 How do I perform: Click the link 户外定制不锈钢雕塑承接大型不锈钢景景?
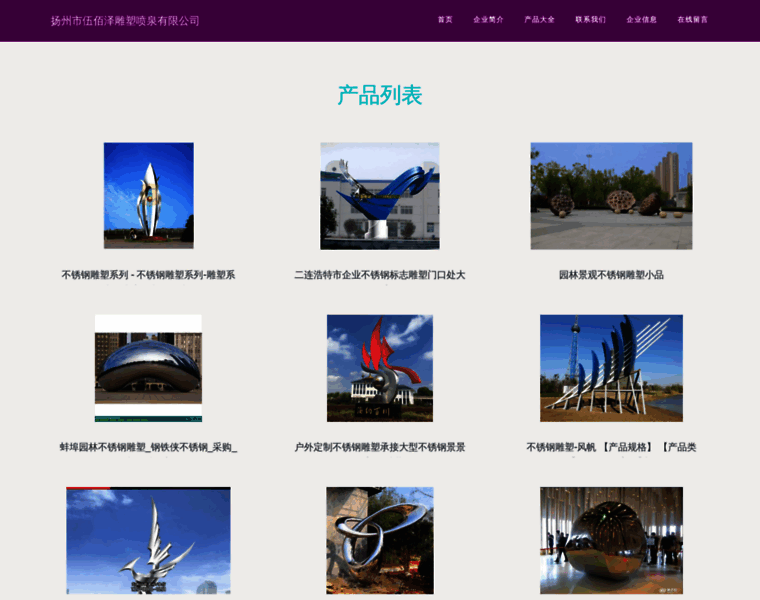(380, 447)
